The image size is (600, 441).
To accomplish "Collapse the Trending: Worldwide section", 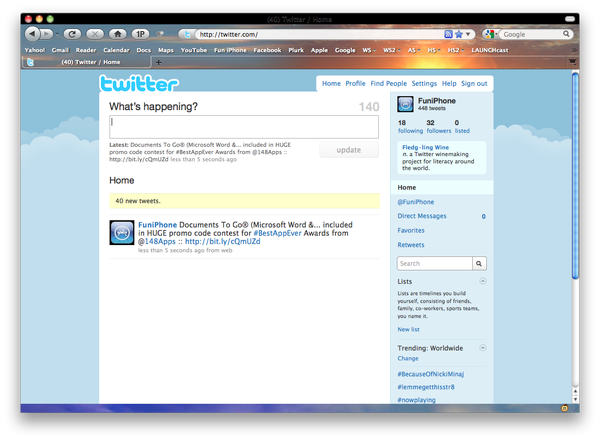I will (x=483, y=348).
